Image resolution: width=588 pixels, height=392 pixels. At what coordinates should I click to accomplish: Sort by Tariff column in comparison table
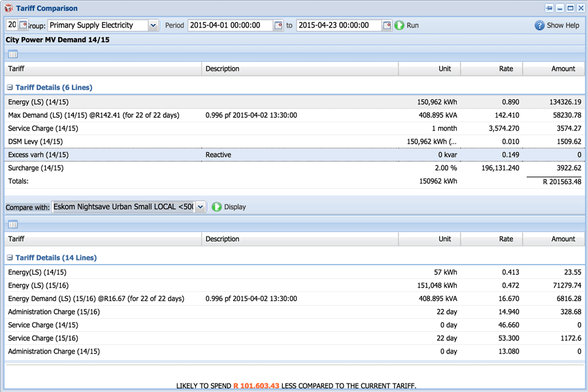103,239
